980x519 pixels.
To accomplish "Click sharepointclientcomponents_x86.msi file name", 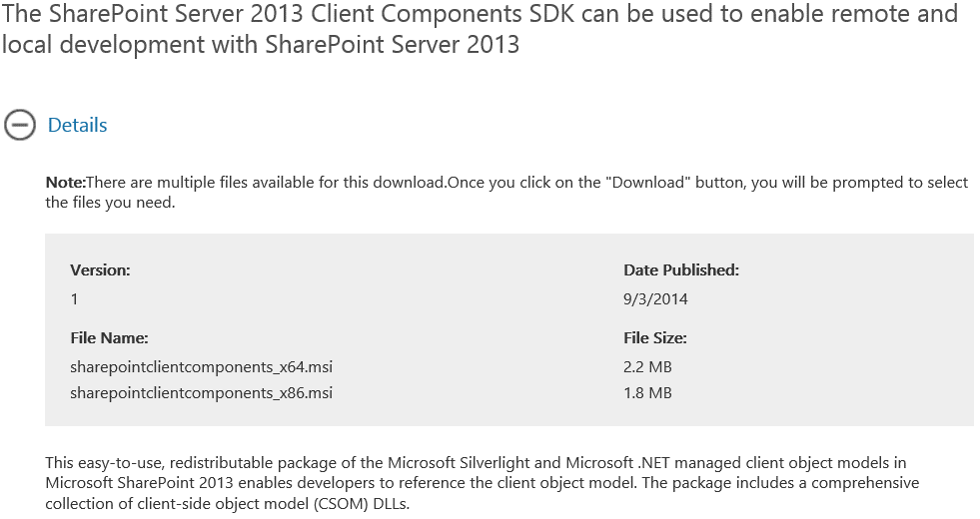I will point(201,392).
